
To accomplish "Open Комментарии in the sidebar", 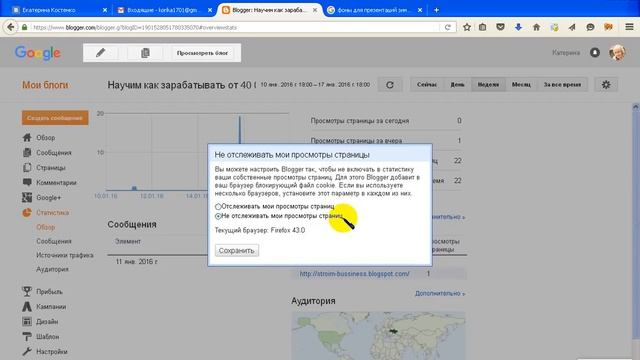I will [x=56, y=182].
